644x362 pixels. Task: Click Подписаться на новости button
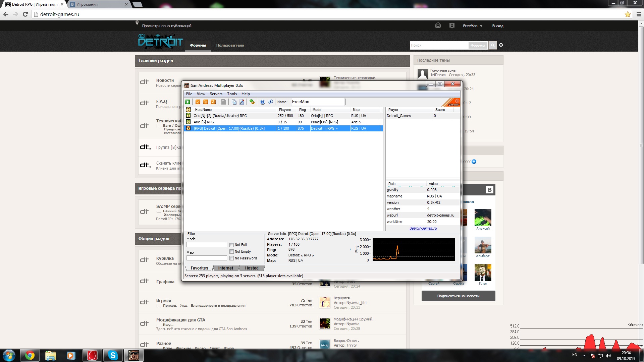coord(458,296)
